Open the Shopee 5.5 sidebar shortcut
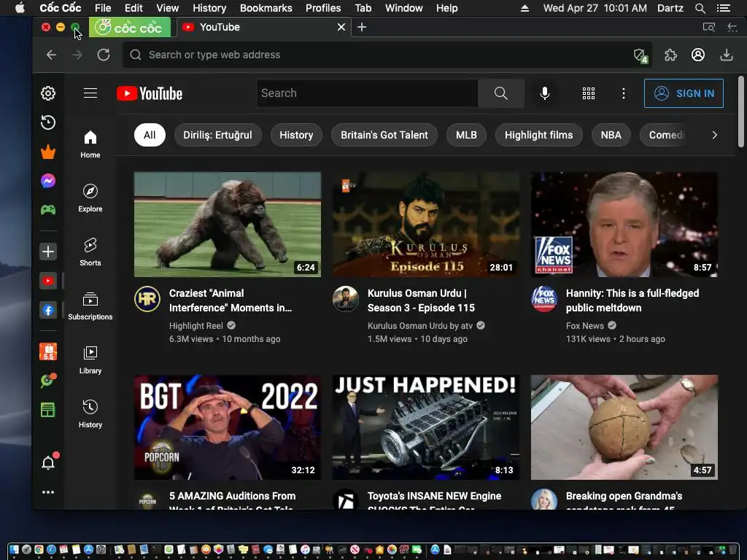 tap(48, 352)
